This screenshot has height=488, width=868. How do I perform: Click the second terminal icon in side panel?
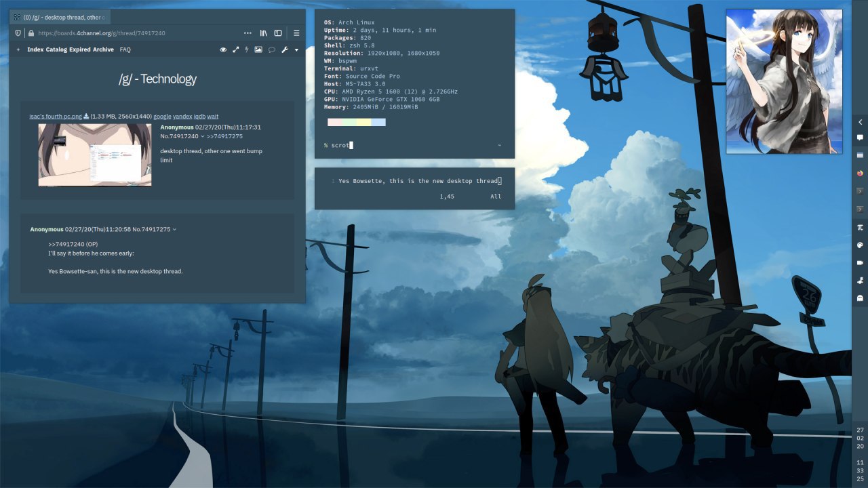coord(861,209)
